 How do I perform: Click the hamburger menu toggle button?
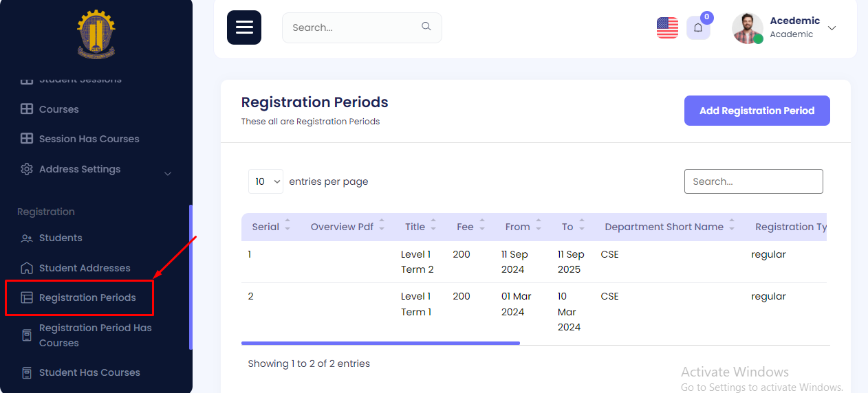[x=244, y=27]
